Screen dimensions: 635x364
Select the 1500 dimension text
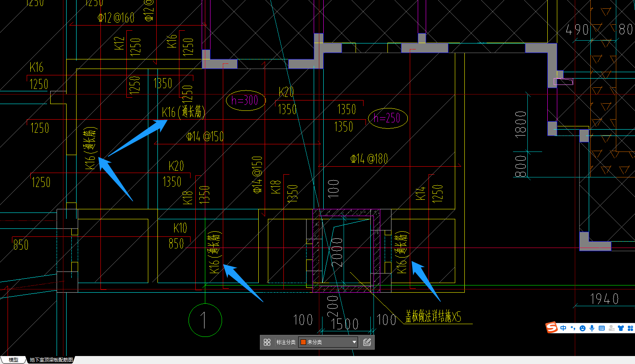[x=345, y=324]
